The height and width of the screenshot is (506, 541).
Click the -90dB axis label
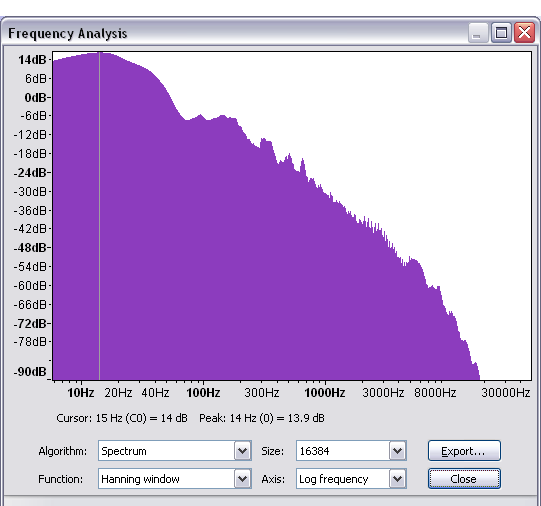(30, 372)
